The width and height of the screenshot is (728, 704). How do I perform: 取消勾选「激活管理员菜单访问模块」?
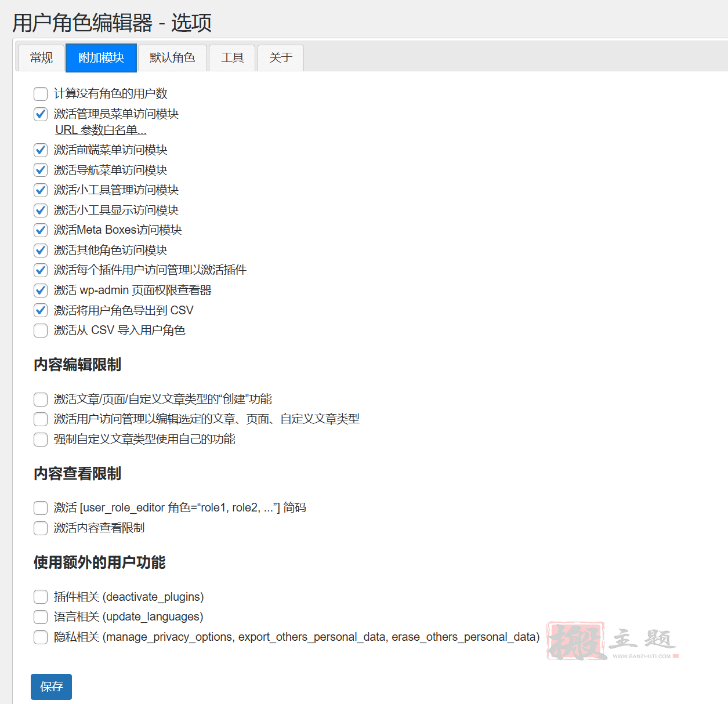pyautogui.click(x=40, y=114)
